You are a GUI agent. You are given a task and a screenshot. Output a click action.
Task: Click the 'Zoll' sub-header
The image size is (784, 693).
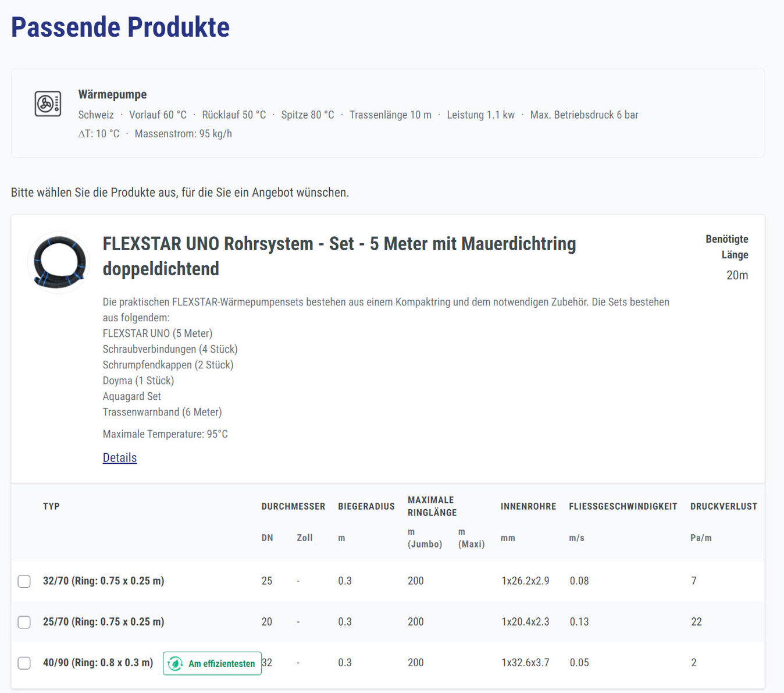(x=305, y=538)
